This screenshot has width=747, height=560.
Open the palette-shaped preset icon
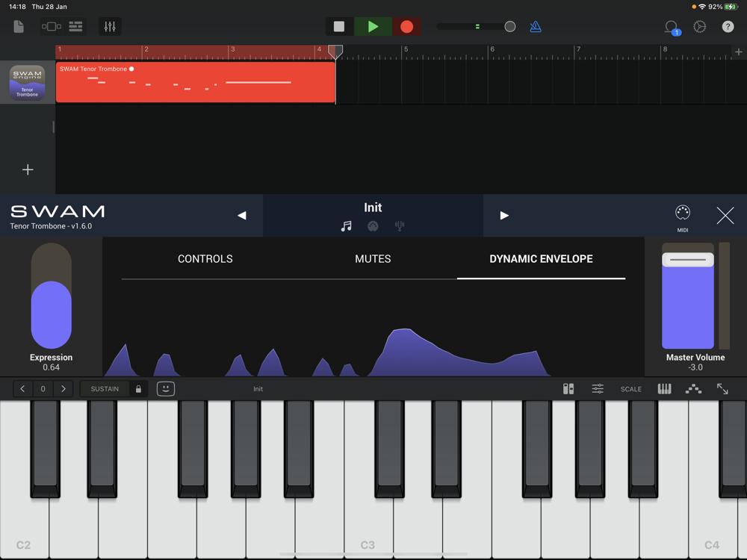(x=373, y=226)
